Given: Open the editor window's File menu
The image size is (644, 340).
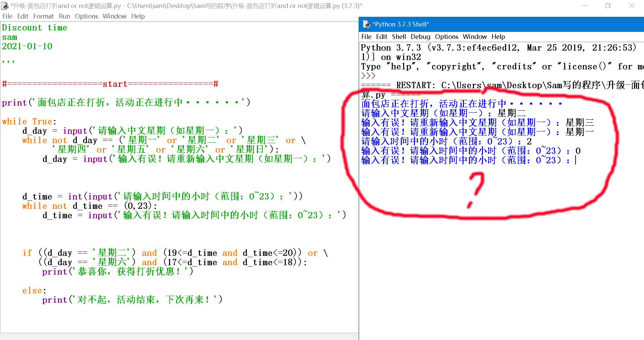Looking at the screenshot, I should pyautogui.click(x=7, y=16).
